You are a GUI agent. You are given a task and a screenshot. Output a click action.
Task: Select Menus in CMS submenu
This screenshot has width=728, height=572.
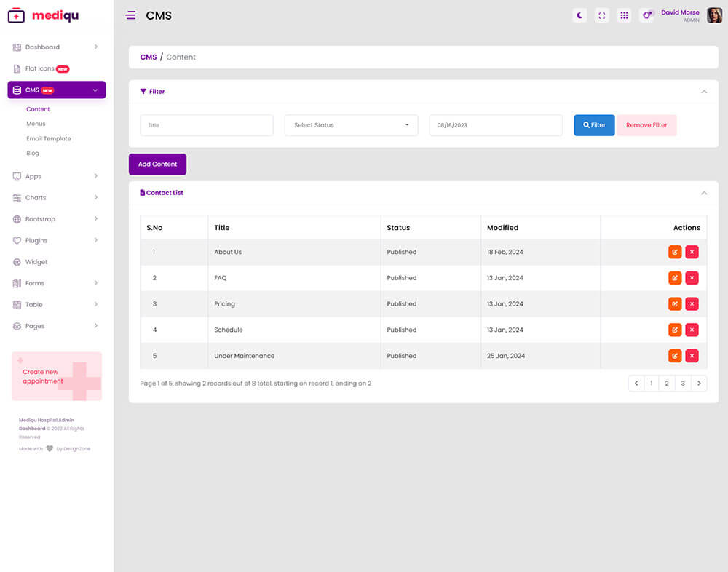point(36,124)
